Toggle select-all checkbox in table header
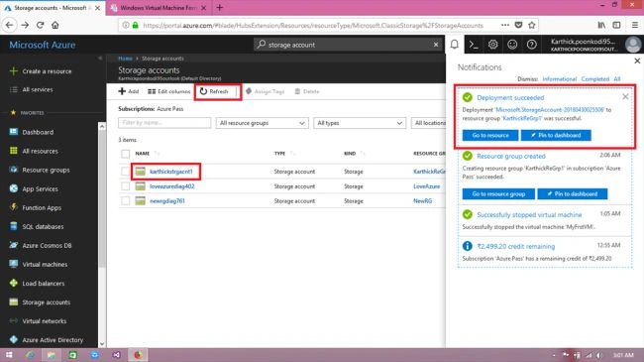The image size is (644, 362). pyautogui.click(x=125, y=154)
